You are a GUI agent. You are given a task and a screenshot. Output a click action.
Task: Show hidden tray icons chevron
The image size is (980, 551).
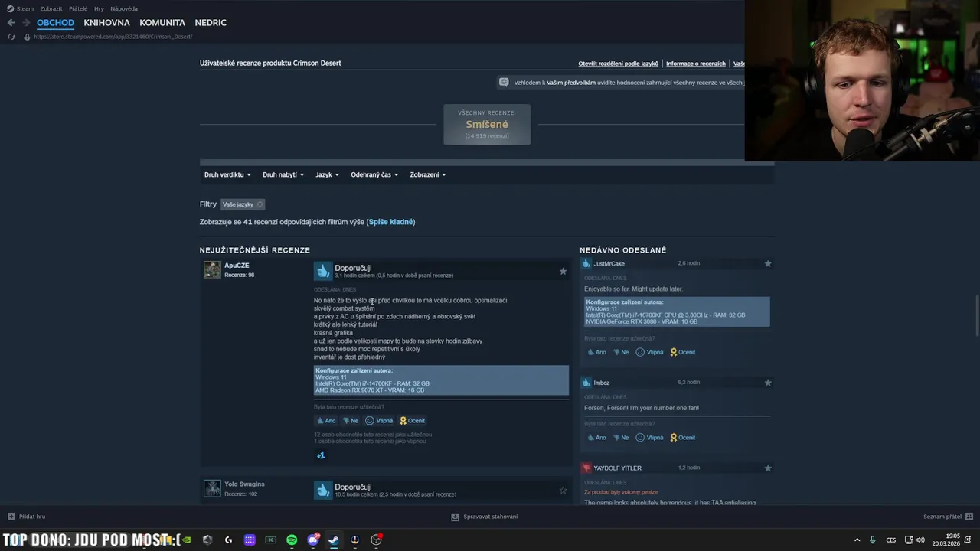pyautogui.click(x=857, y=540)
